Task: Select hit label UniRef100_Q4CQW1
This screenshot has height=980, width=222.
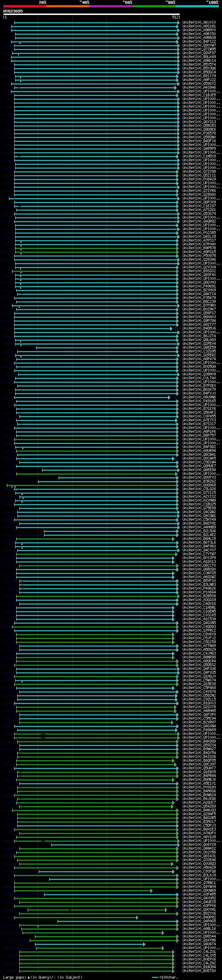Action: pos(199,516)
